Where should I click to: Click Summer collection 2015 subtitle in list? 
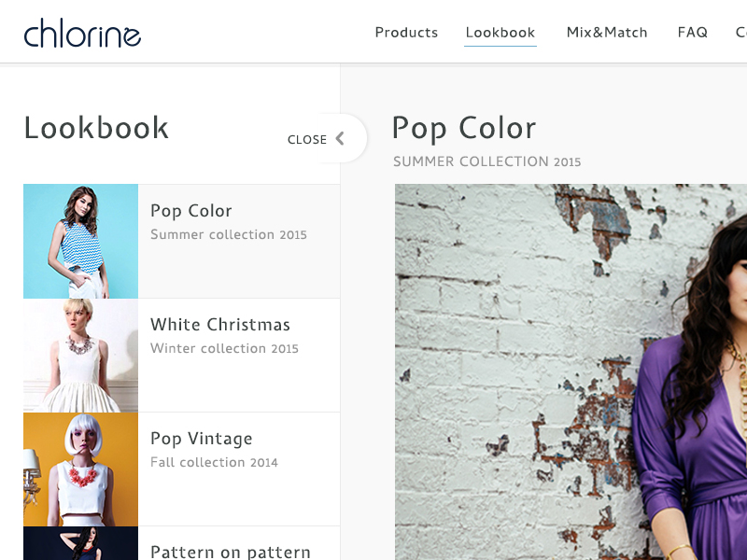point(229,235)
